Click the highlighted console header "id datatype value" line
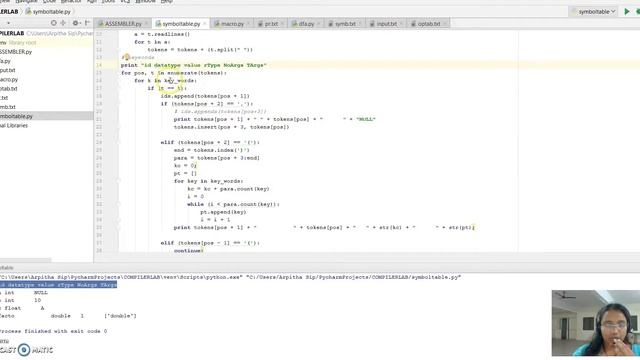Viewport: 640px width, 360px height. (x=58, y=284)
